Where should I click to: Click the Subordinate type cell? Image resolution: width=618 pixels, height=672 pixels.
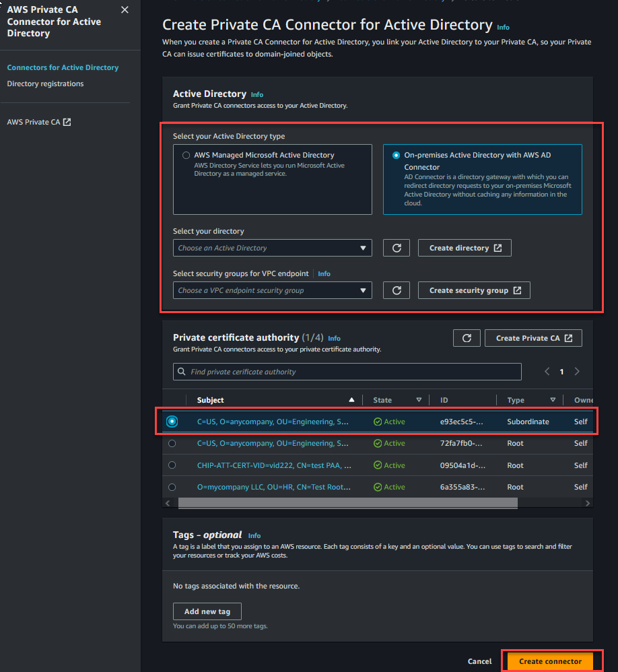click(528, 422)
